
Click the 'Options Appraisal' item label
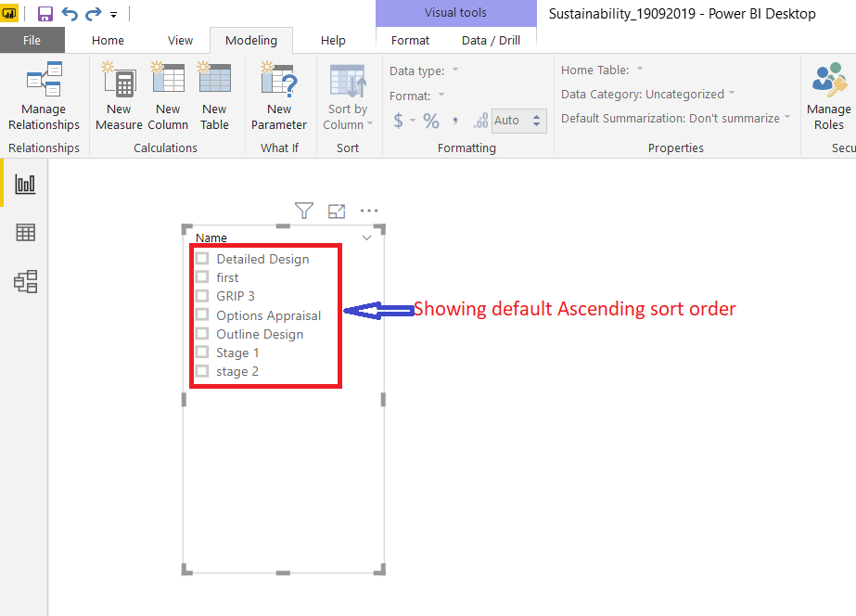click(x=269, y=315)
